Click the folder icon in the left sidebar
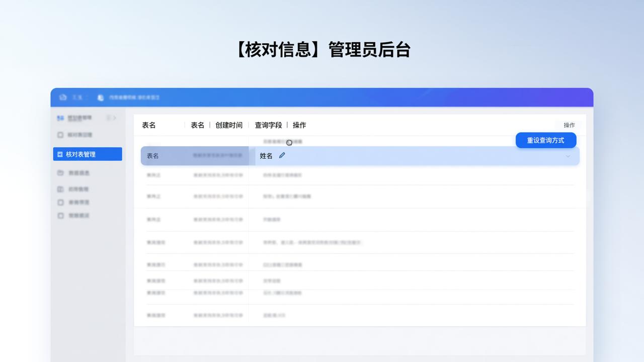Image resolution: width=644 pixels, height=362 pixels. click(60, 173)
